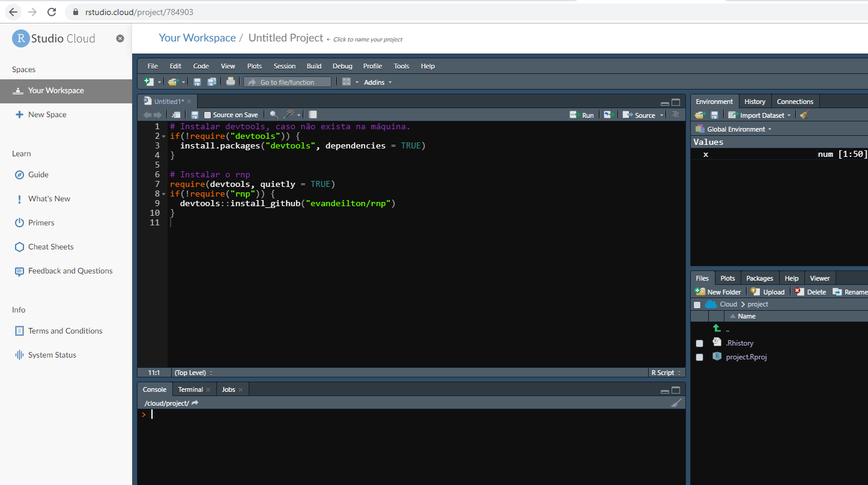Open the Import Dataset dropdown
Screen dimensions: 868x485
point(760,115)
